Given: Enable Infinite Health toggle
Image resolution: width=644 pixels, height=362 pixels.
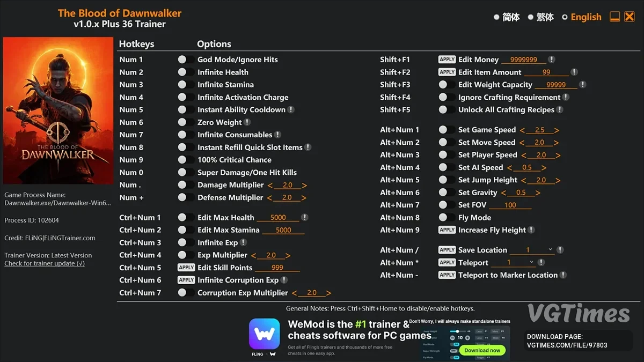Looking at the screenshot, I should pyautogui.click(x=186, y=72).
